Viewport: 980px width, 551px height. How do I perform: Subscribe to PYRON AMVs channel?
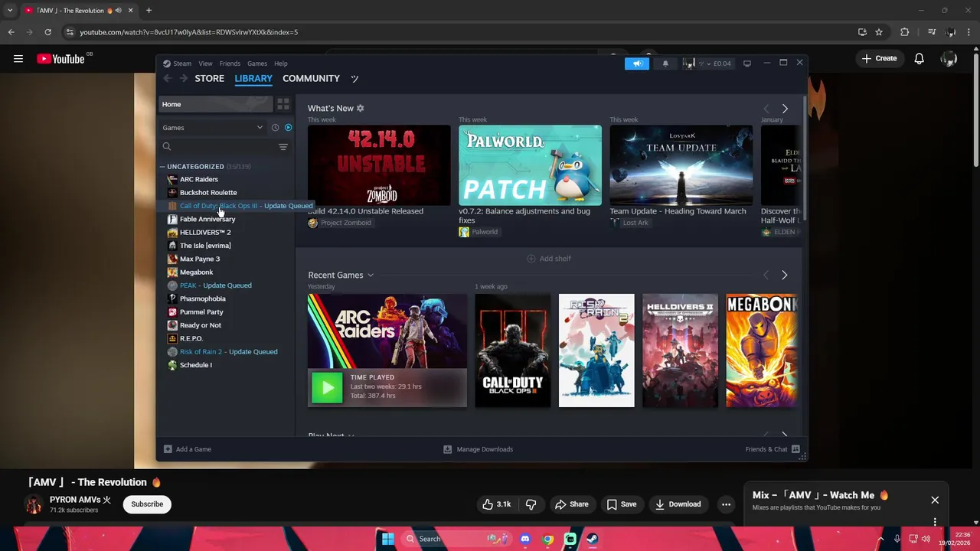pos(147,504)
